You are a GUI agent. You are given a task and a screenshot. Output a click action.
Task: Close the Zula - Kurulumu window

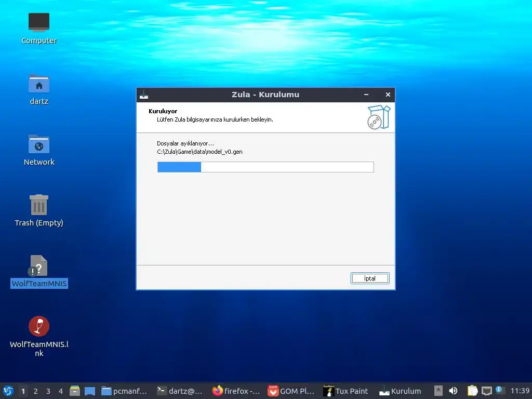point(388,95)
